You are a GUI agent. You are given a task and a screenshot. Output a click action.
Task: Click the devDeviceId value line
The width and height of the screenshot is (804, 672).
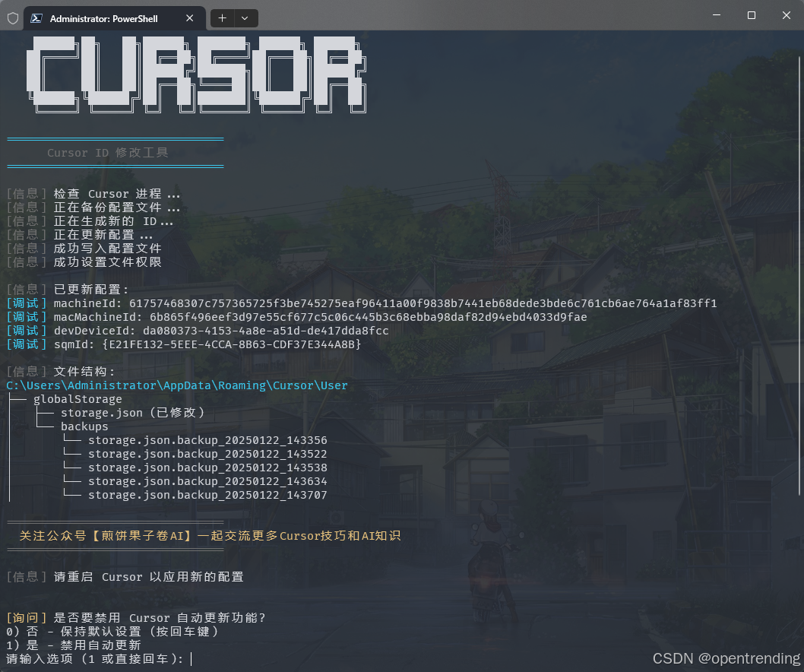198,331
